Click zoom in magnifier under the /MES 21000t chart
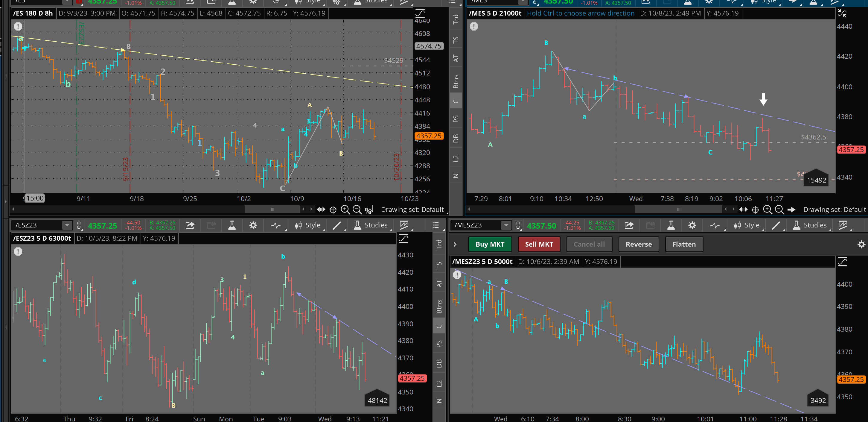The image size is (868, 422). tap(767, 210)
